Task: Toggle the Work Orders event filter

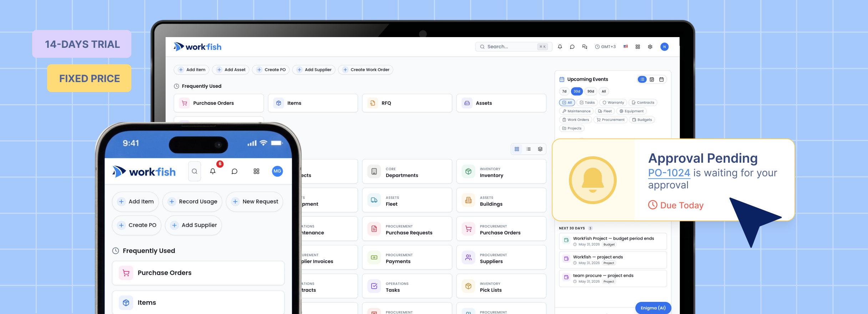Action: (x=576, y=120)
